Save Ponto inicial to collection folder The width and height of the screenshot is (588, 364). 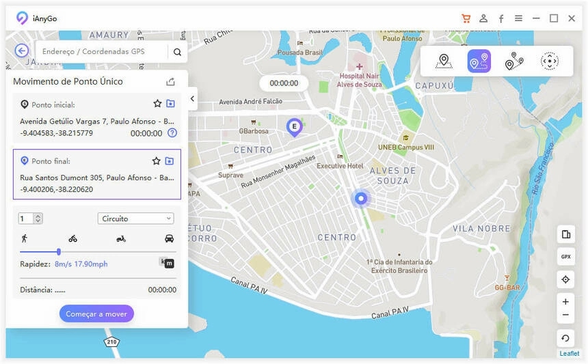pyautogui.click(x=171, y=103)
